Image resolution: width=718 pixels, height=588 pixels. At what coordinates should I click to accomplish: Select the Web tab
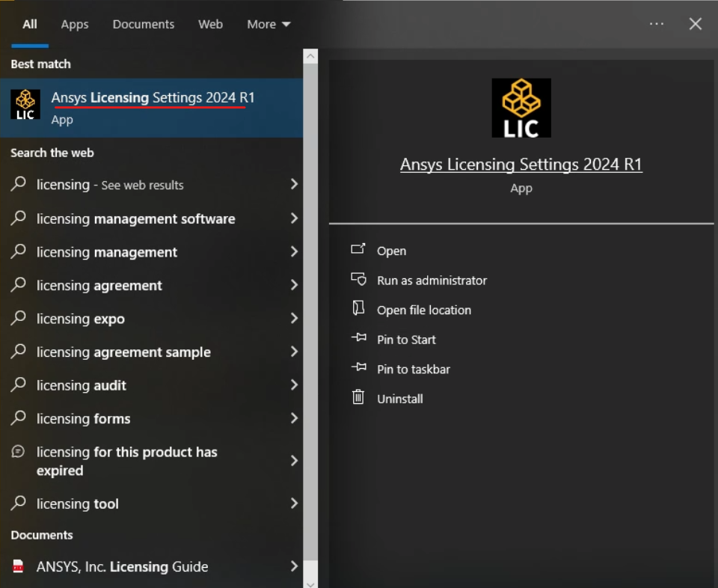coord(210,23)
